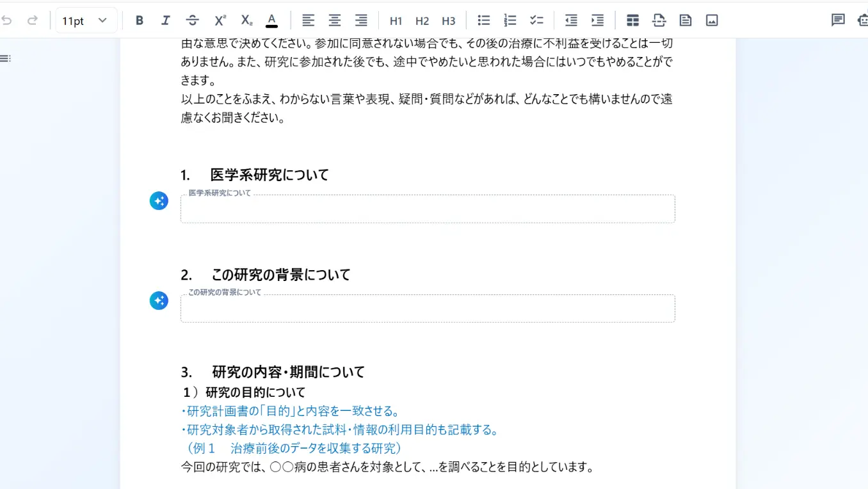This screenshot has height=489, width=868.
Task: Center align the text
Action: click(x=335, y=20)
